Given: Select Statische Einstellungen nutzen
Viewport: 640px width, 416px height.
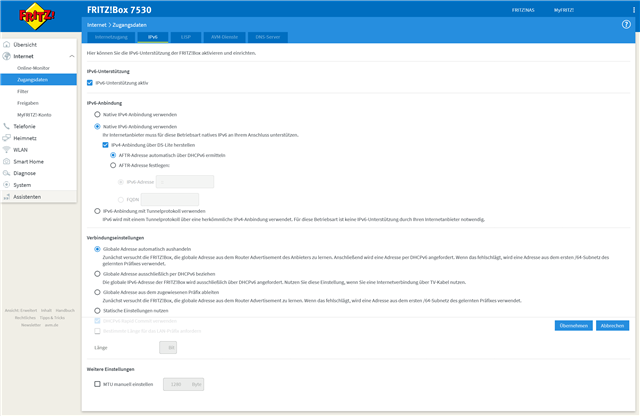Looking at the screenshot, I should point(97,311).
